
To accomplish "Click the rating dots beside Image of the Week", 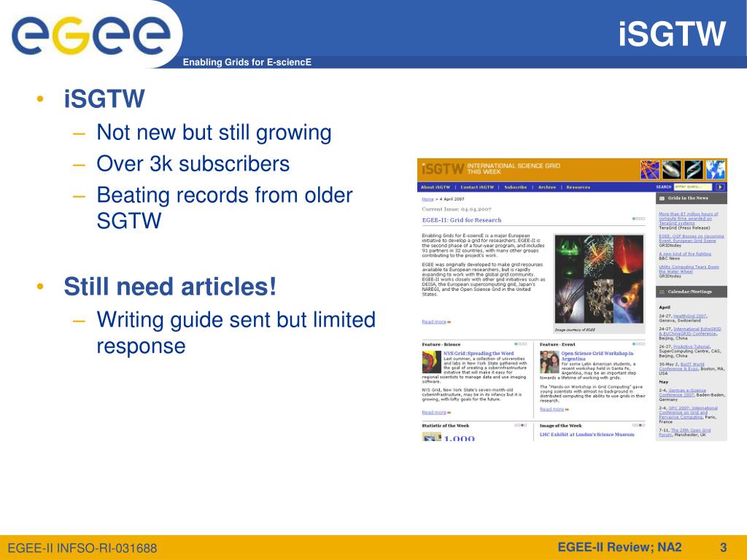I will 638,425.
